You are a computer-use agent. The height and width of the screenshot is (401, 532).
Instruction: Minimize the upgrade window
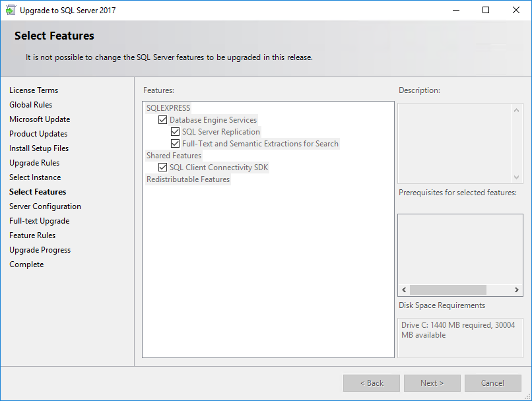tap(456, 10)
